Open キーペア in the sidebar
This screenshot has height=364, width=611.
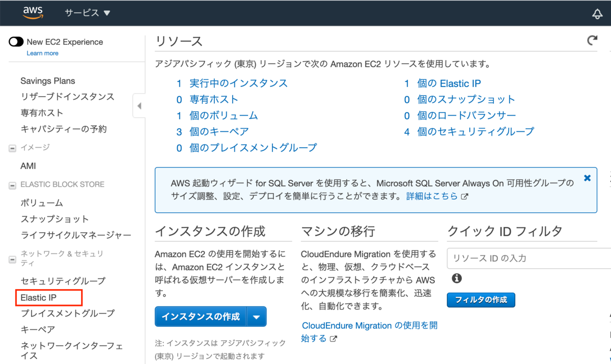click(x=38, y=330)
